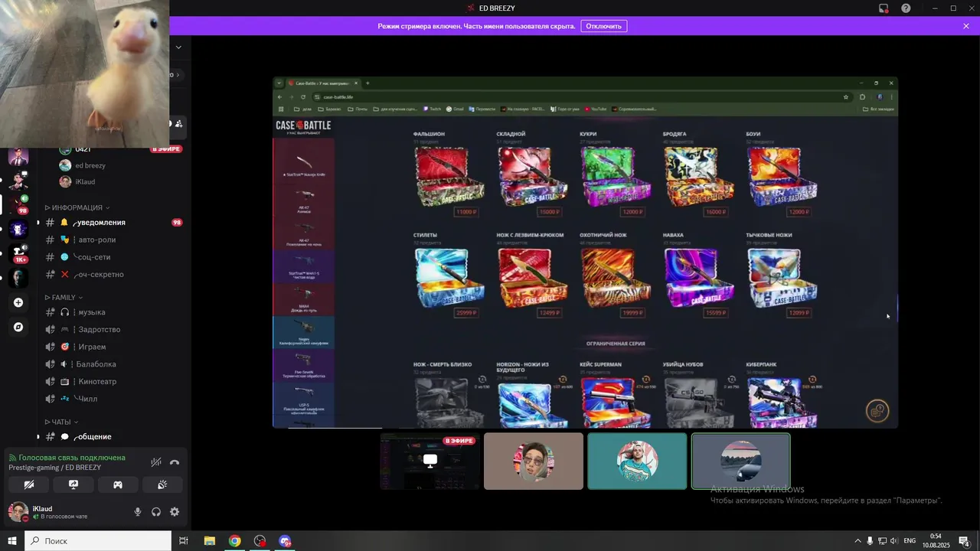
Task: Select the live stream thumbnail tile
Action: pos(430,461)
